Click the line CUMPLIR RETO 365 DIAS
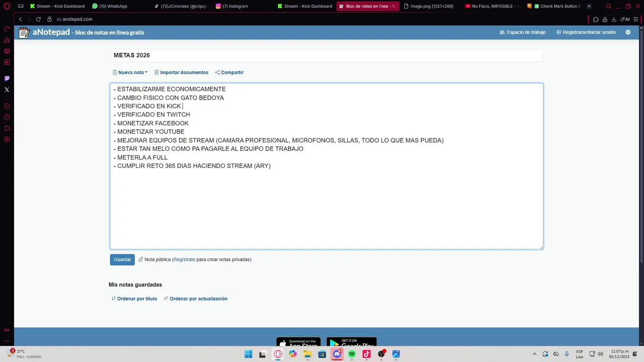 pyautogui.click(x=192, y=166)
